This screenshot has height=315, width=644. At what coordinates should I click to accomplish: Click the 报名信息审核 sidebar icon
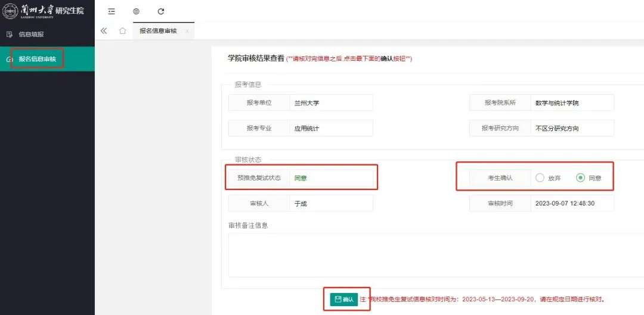pos(9,59)
